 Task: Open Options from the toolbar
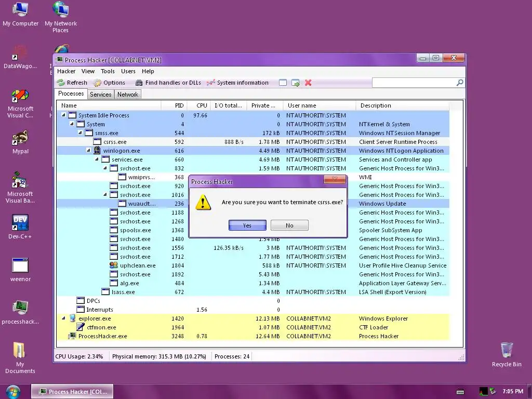pos(109,83)
